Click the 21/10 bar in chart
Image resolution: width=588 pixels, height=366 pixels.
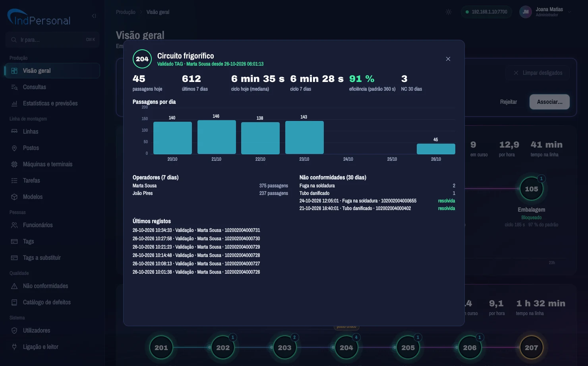[217, 137]
